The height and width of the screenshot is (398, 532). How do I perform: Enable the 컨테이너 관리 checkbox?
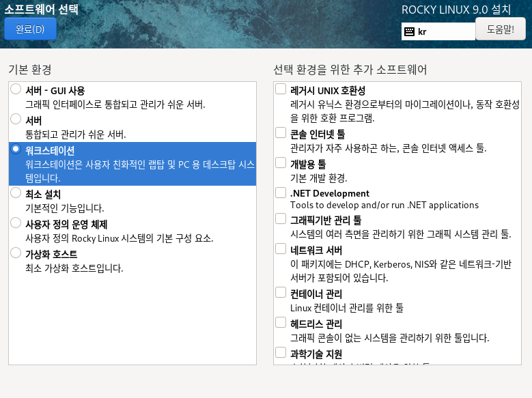pyautogui.click(x=281, y=292)
